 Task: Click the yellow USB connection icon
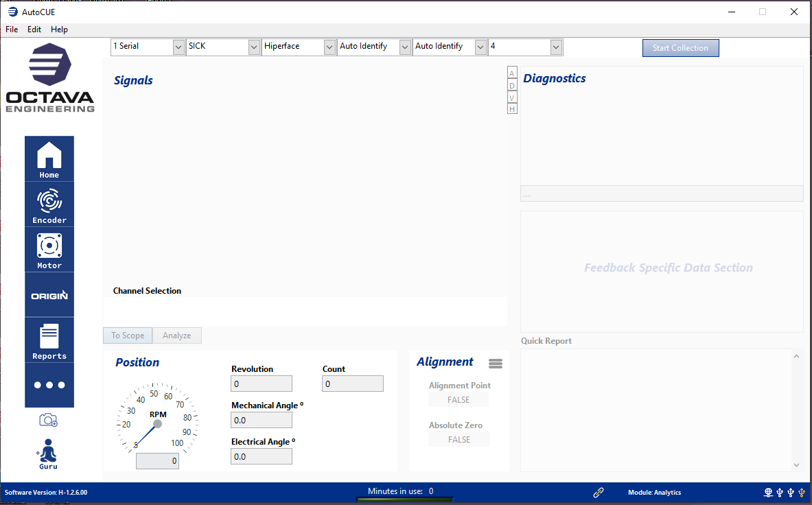[x=802, y=493]
